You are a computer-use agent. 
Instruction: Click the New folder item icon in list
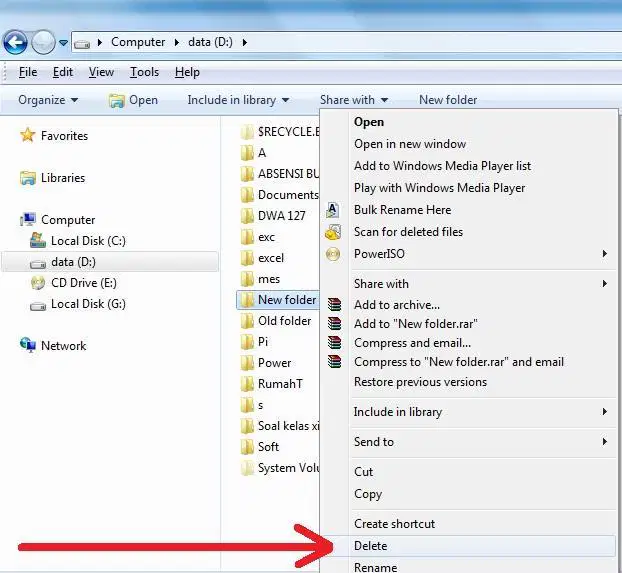click(x=247, y=300)
